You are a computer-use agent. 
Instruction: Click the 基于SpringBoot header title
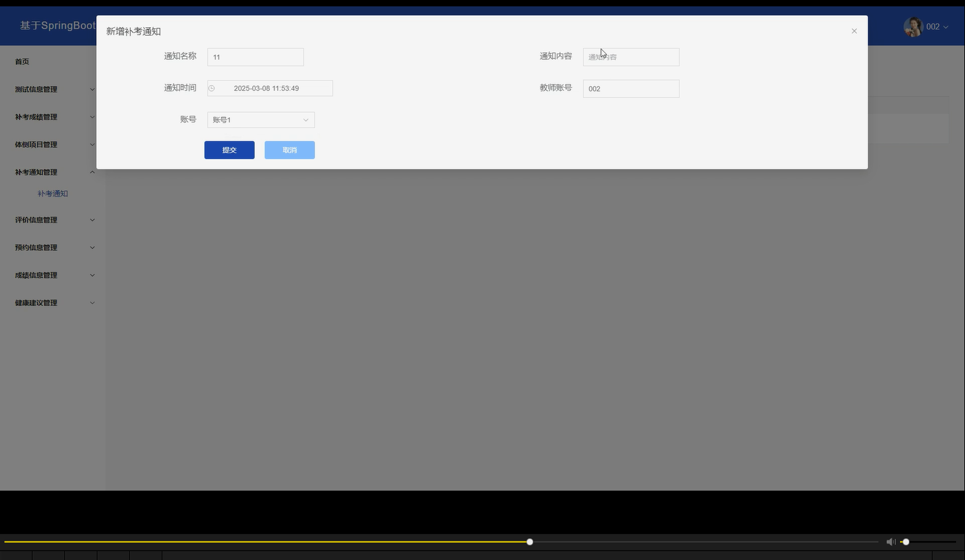click(x=58, y=25)
